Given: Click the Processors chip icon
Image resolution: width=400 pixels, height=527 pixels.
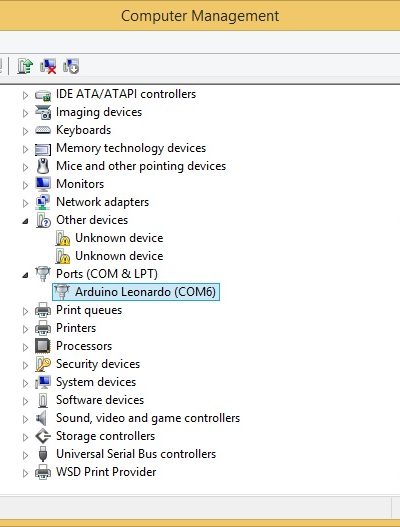Looking at the screenshot, I should coord(43,346).
